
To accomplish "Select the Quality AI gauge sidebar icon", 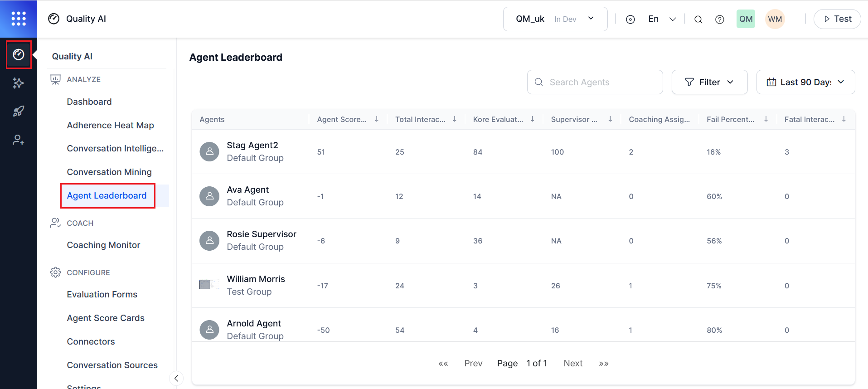I will coord(19,55).
